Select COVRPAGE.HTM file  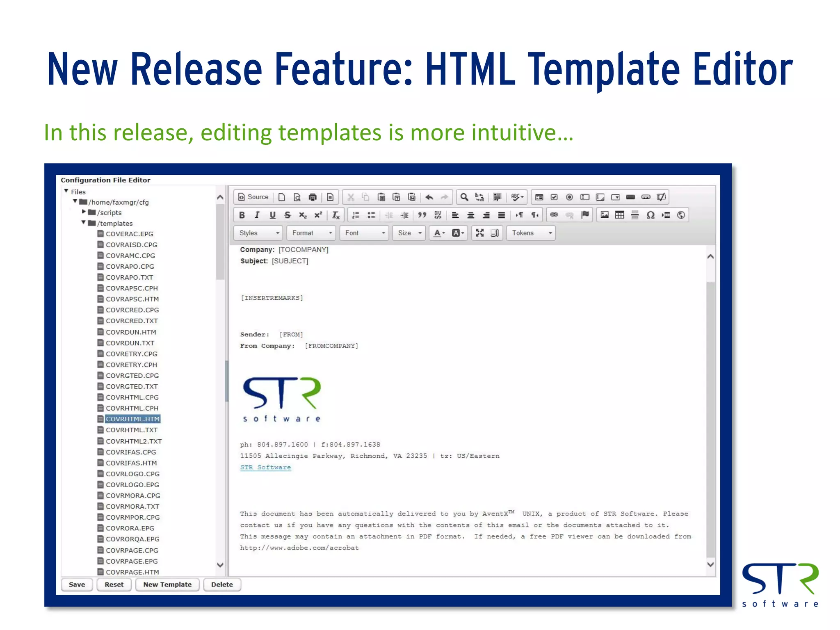coord(132,572)
